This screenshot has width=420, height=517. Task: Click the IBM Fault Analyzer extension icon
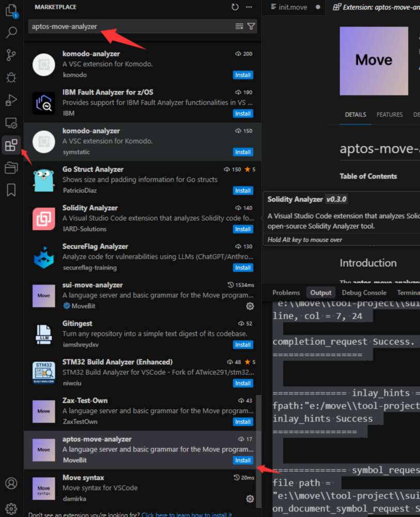coord(44,103)
